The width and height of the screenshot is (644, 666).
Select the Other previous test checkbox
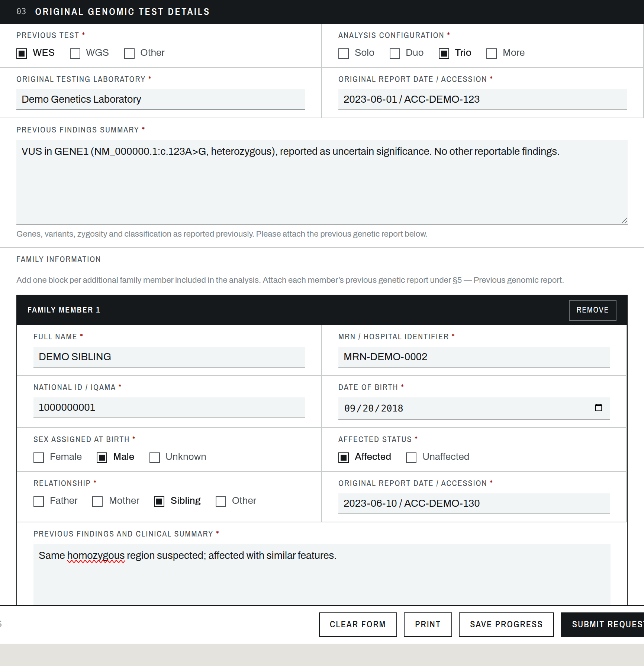click(x=129, y=54)
